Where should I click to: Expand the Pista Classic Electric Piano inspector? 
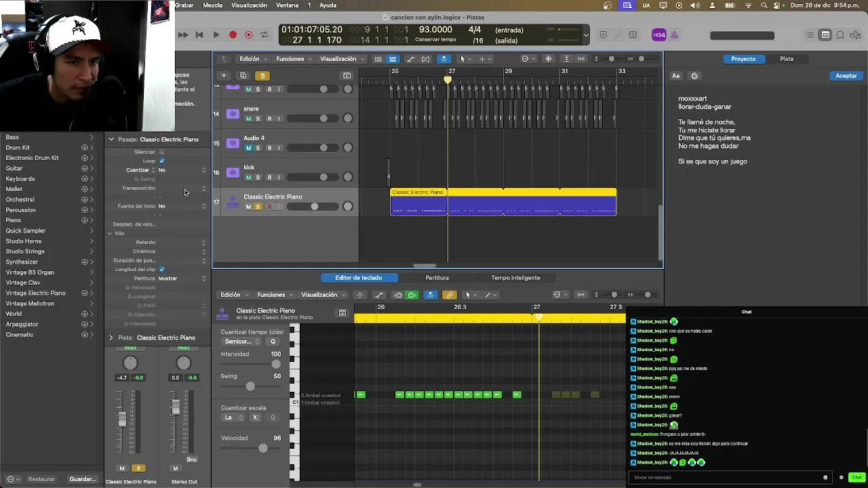coord(111,338)
